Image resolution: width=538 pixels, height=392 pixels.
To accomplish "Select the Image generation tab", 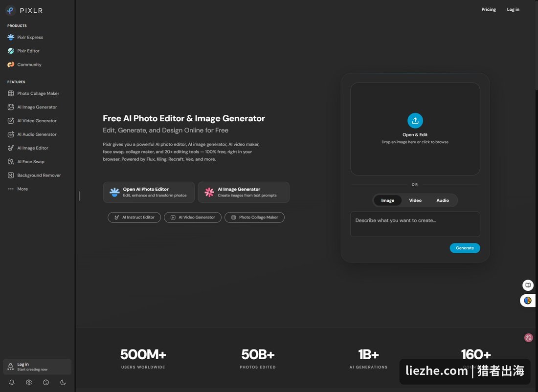I will (x=388, y=200).
